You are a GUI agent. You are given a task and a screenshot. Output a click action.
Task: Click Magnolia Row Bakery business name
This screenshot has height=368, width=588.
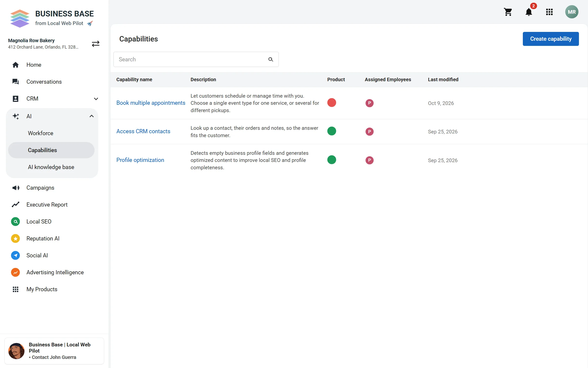31,40
